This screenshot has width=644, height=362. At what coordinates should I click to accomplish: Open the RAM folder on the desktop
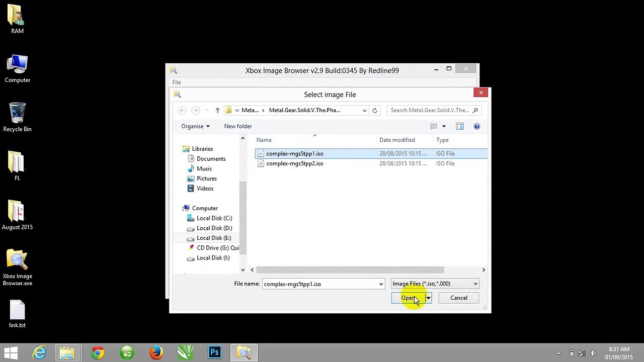[17, 19]
